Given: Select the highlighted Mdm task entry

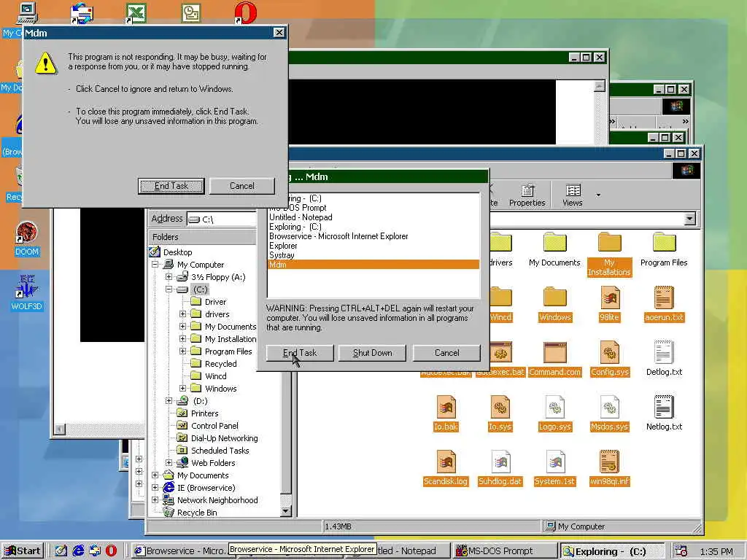Looking at the screenshot, I should click(373, 265).
